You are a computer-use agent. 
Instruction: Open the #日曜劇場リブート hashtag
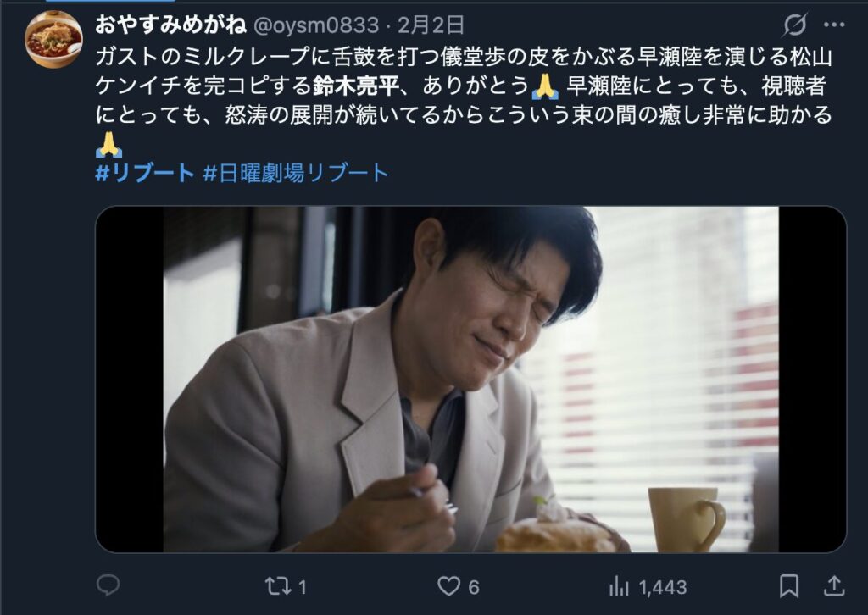click(296, 173)
